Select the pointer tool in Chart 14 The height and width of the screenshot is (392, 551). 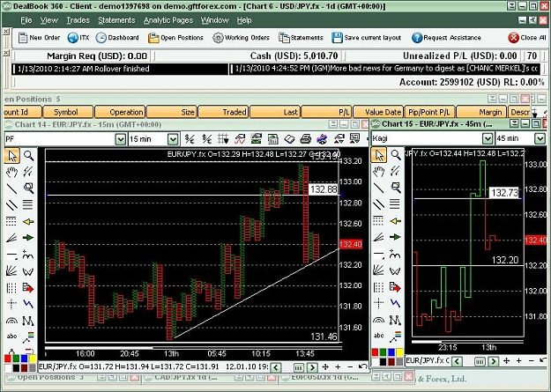click(x=12, y=156)
